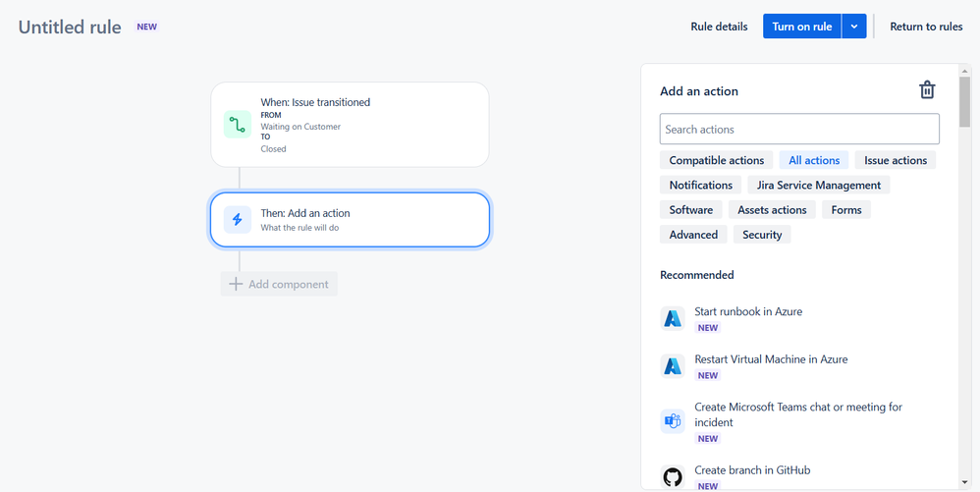Click the Microsoft Teams icon

[x=673, y=421]
